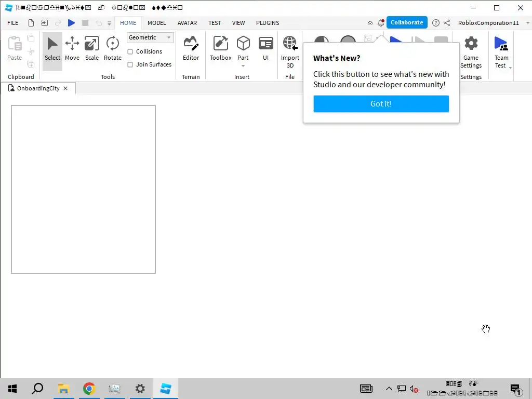
Task: Open Game Settings gear
Action: (x=471, y=44)
